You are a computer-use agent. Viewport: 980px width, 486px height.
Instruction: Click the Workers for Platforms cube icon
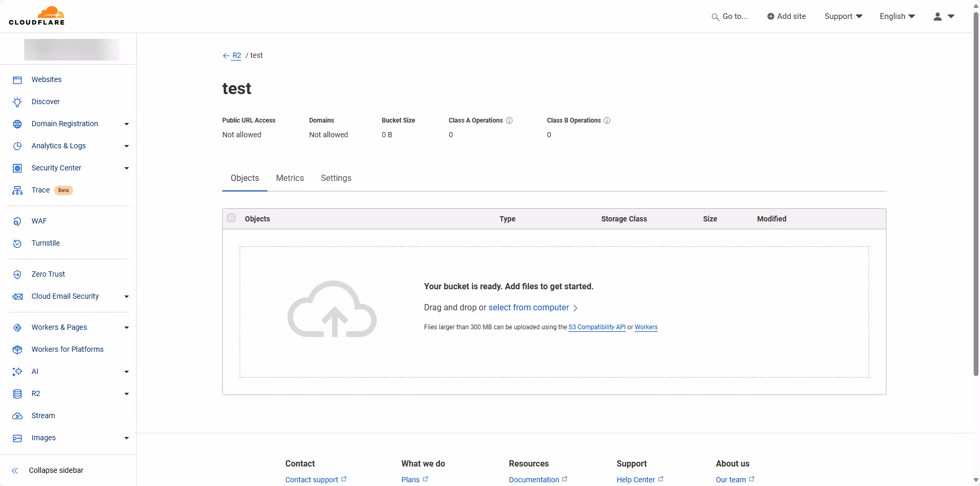tap(17, 350)
